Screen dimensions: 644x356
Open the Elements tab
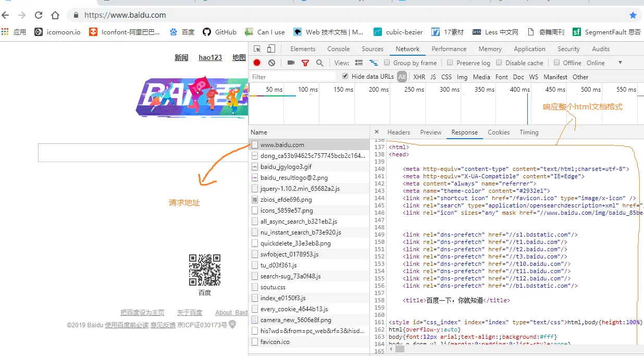coord(303,49)
